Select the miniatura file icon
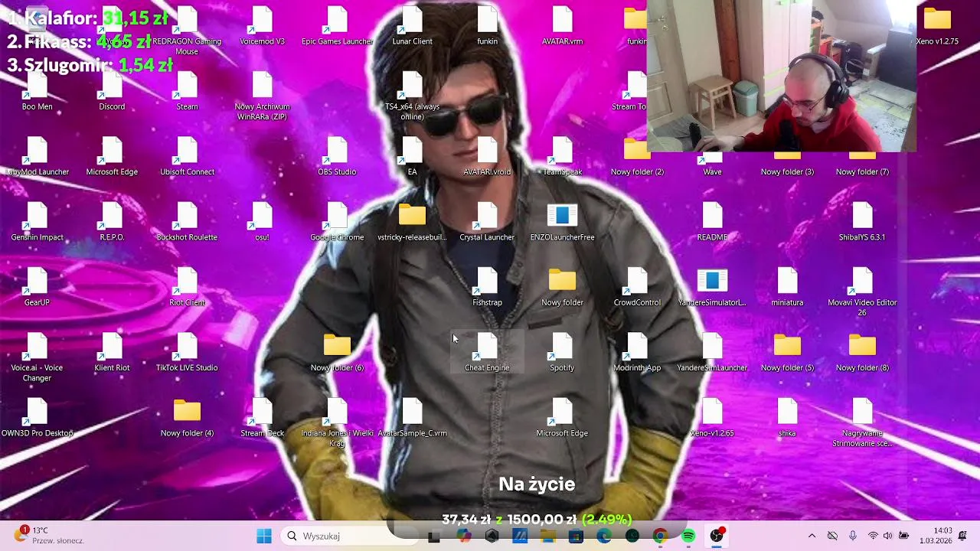 (787, 289)
